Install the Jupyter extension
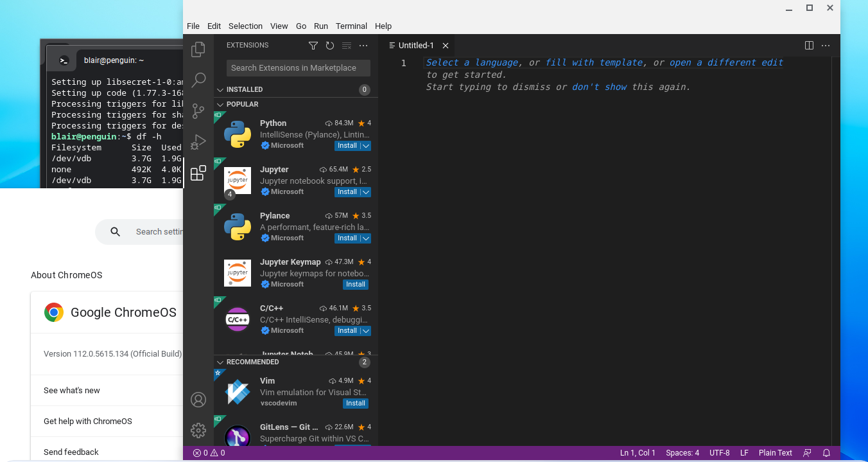868x462 pixels. (x=347, y=192)
